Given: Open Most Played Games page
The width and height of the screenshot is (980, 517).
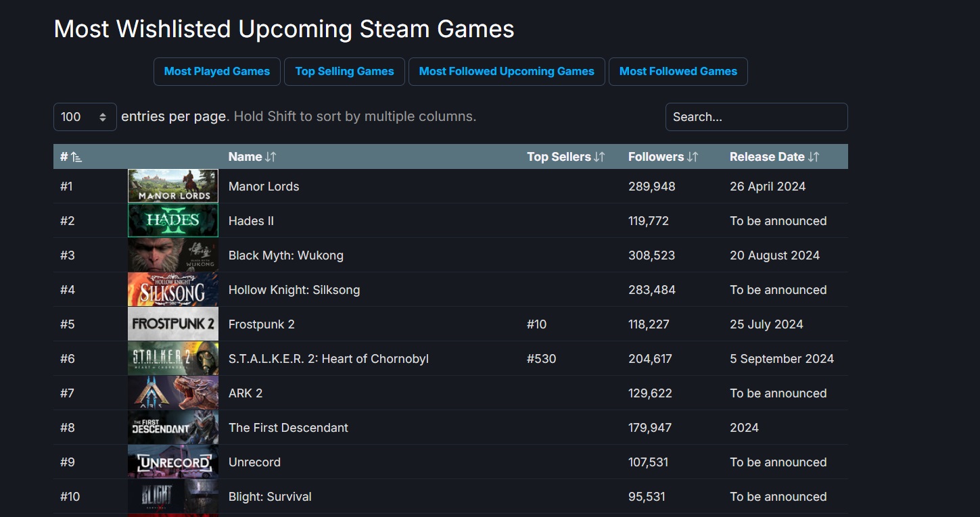Looking at the screenshot, I should 217,72.
